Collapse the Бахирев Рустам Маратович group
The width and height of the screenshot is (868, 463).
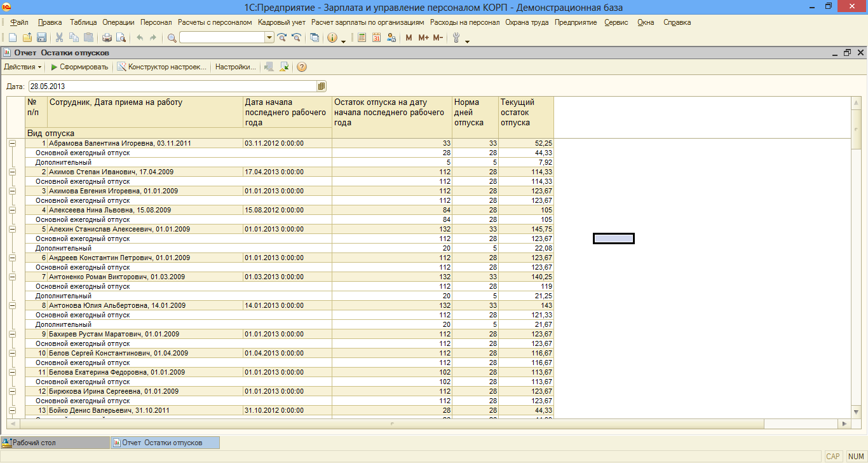[x=11, y=334]
